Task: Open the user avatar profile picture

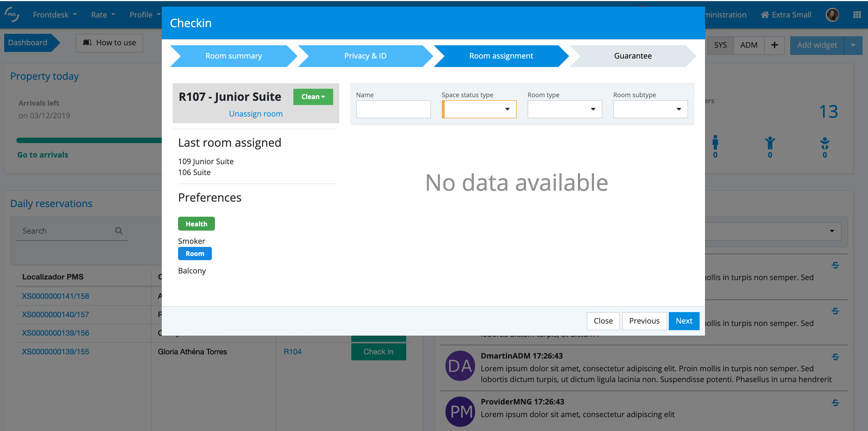Action: coord(832,15)
